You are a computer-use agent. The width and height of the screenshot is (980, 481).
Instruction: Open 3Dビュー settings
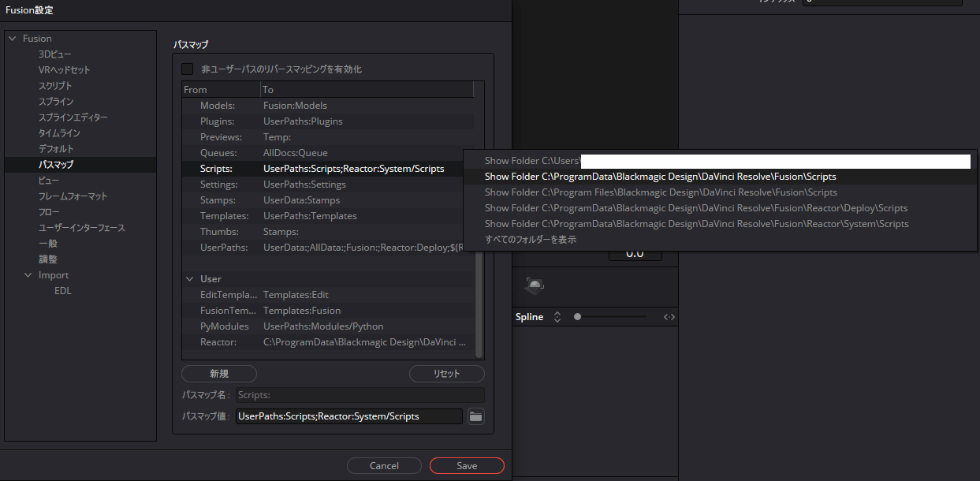pos(55,54)
